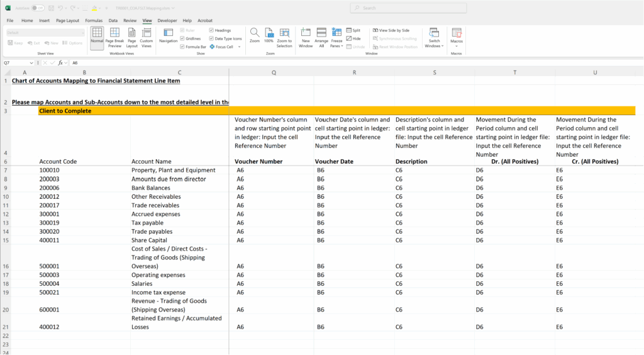Click the Split window button

point(353,30)
